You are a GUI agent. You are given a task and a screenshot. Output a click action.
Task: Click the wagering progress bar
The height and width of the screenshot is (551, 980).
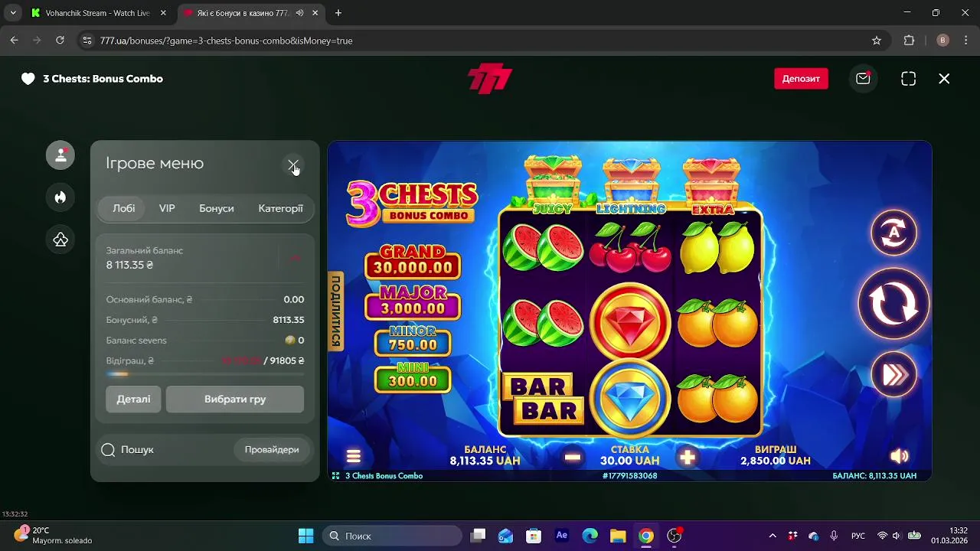[205, 374]
